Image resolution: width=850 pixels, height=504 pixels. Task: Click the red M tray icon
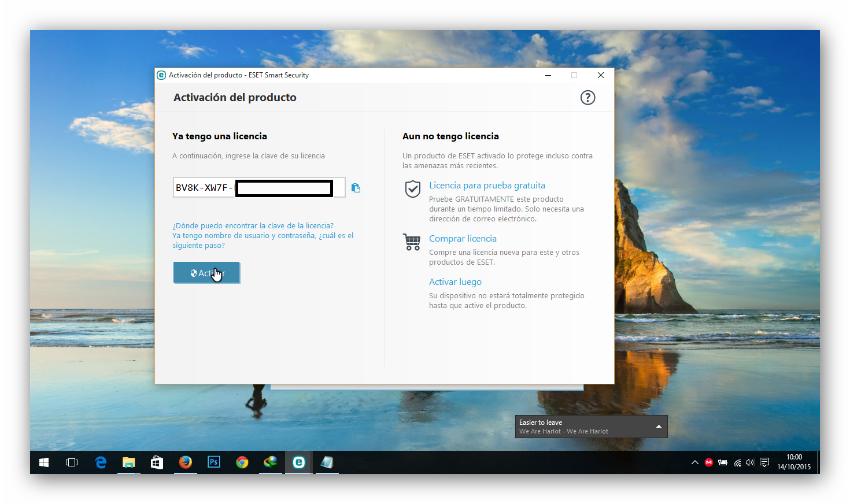pos(709,462)
